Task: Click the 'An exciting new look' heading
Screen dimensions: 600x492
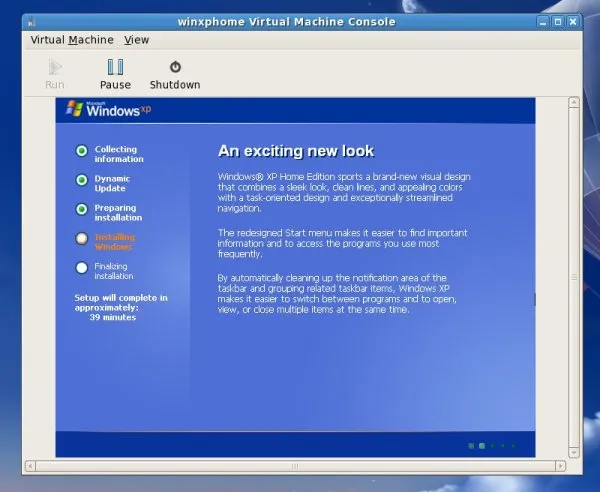Action: [296, 151]
